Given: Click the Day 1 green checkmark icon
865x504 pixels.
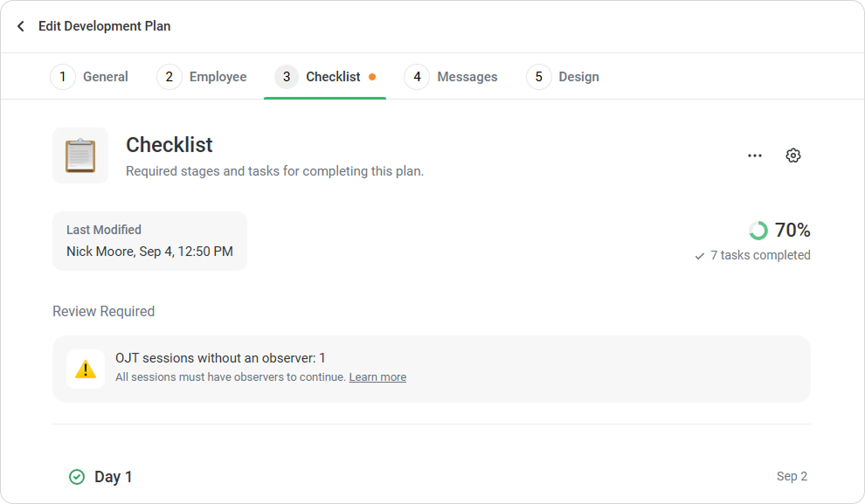Looking at the screenshot, I should [x=77, y=477].
